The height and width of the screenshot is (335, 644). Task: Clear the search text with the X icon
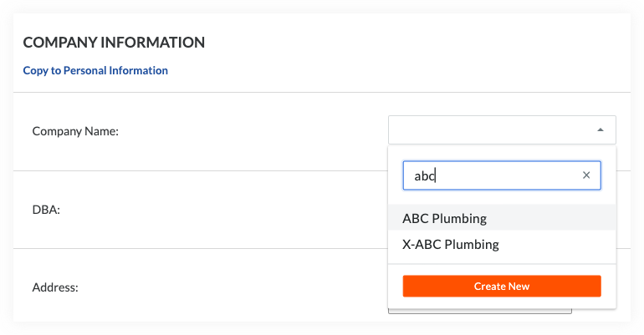pyautogui.click(x=585, y=175)
